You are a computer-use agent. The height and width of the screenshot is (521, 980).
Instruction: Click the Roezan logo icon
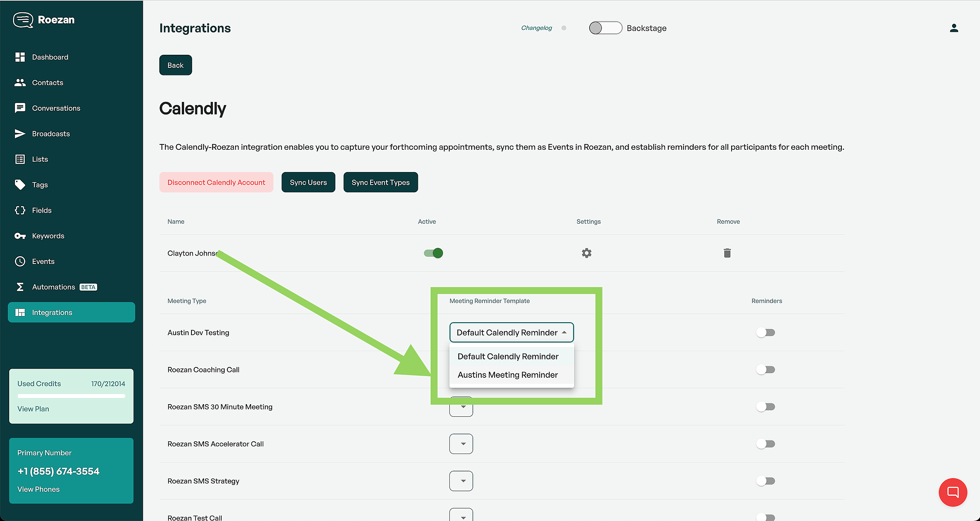coord(23,20)
